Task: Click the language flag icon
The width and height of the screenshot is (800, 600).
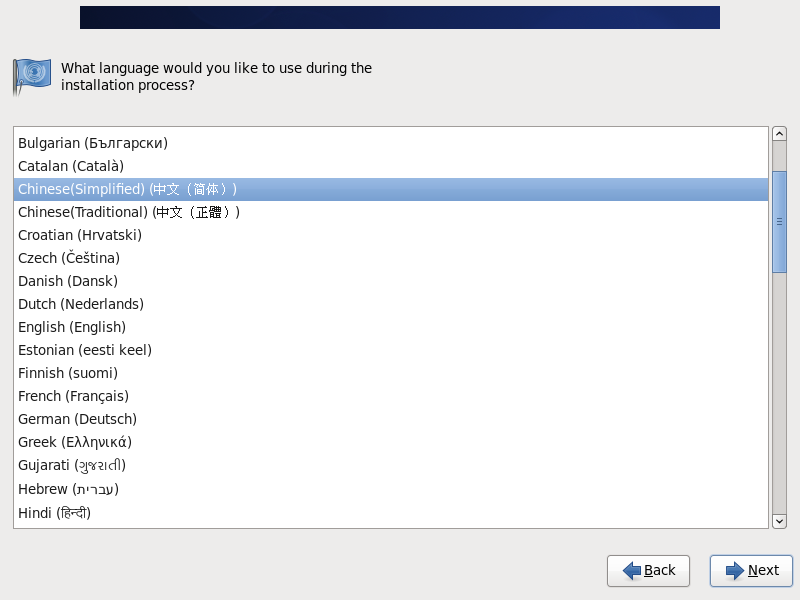Action: (x=32, y=77)
